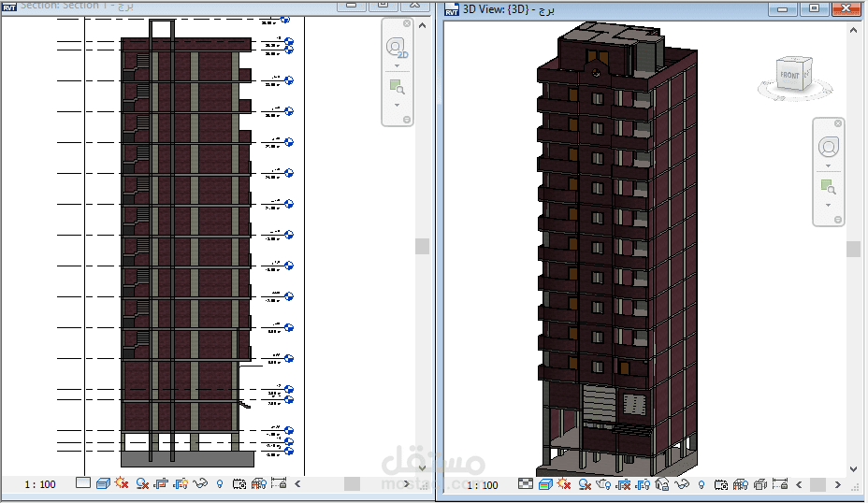Open 1 : 100 scale in Section view
The height and width of the screenshot is (503, 868).
pyautogui.click(x=40, y=484)
